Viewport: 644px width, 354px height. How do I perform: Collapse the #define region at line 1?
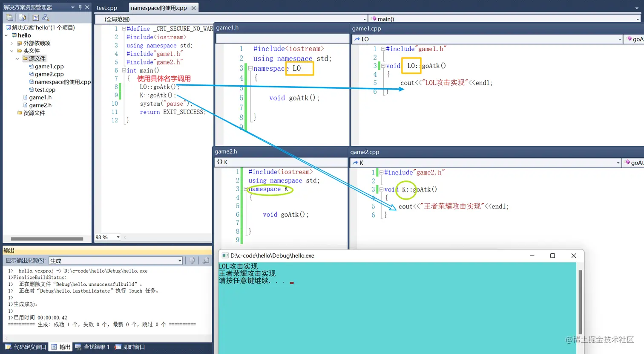pyautogui.click(x=124, y=29)
